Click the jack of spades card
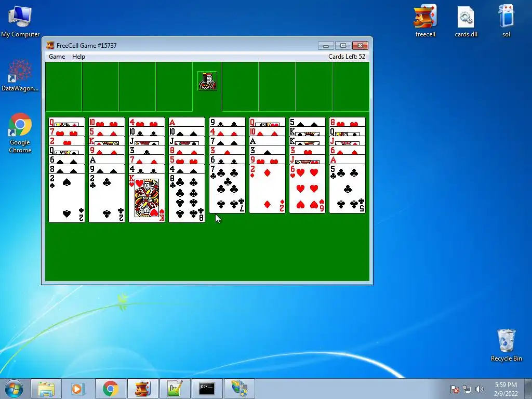This screenshot has width=532, height=399. pos(147,141)
